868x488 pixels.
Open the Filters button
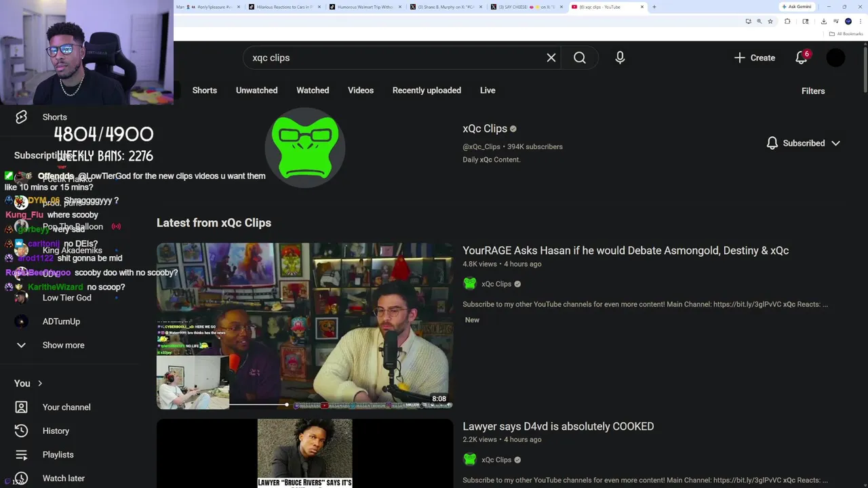pyautogui.click(x=813, y=91)
